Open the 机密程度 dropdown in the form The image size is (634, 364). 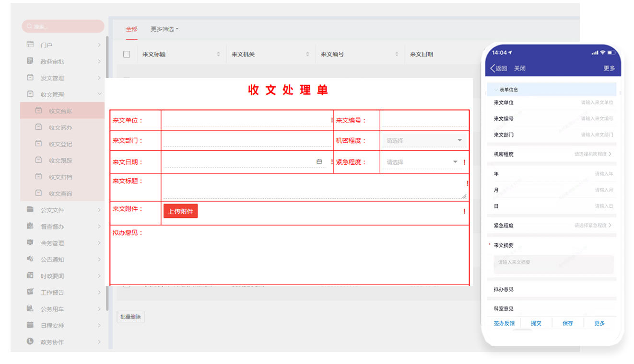point(424,140)
